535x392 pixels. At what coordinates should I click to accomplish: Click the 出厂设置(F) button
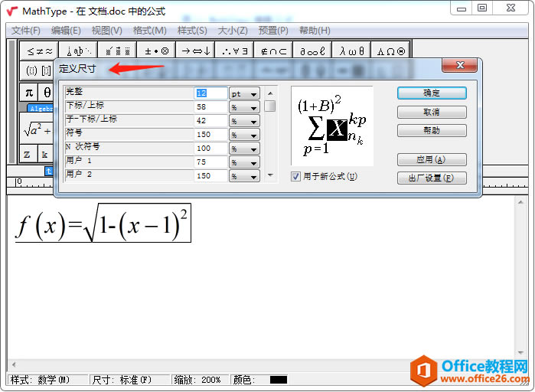pyautogui.click(x=432, y=178)
